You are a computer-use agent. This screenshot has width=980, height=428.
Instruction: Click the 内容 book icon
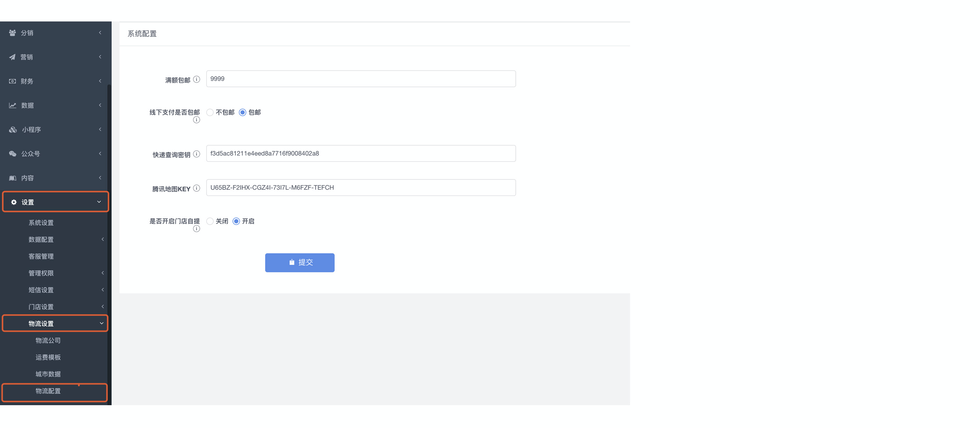(x=12, y=178)
